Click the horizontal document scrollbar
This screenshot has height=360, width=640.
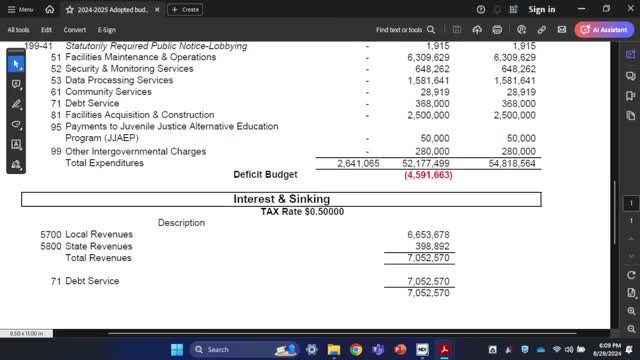(342, 333)
